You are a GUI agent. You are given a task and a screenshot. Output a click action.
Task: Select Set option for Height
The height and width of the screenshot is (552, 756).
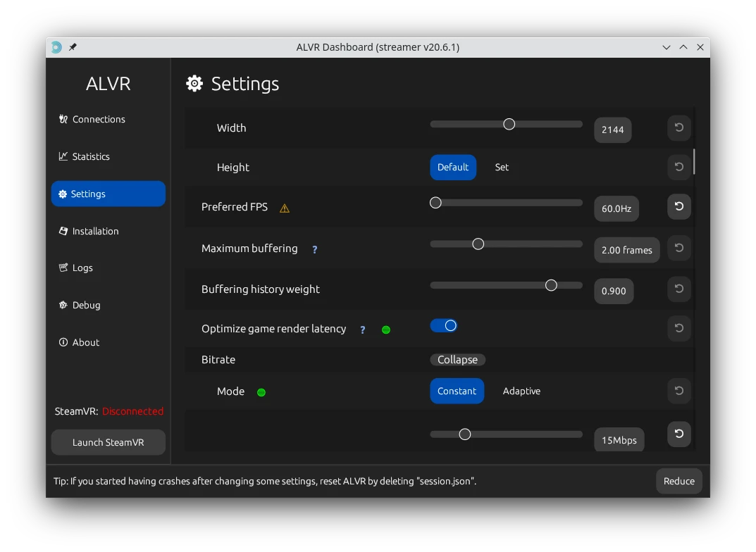502,168
